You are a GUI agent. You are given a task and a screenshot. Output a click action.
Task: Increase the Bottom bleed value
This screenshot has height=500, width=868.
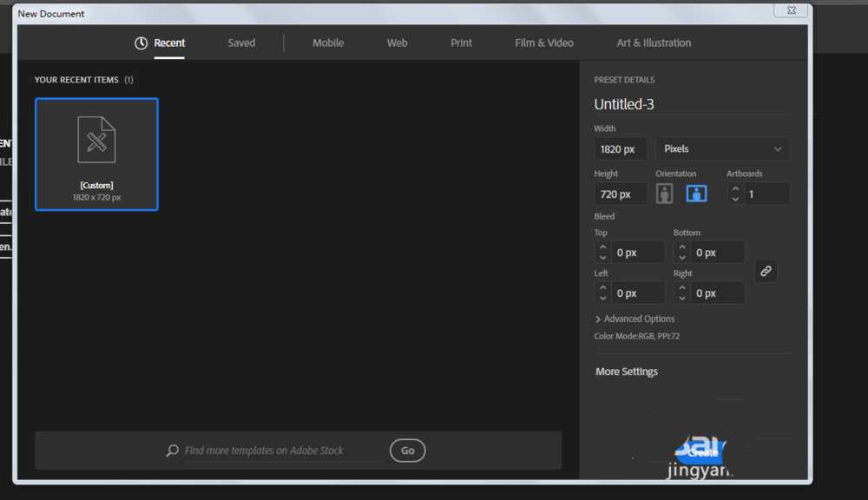pyautogui.click(x=682, y=247)
